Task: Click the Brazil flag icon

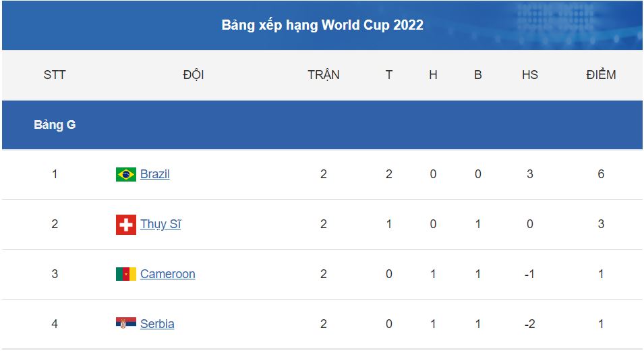Action: pyautogui.click(x=126, y=174)
